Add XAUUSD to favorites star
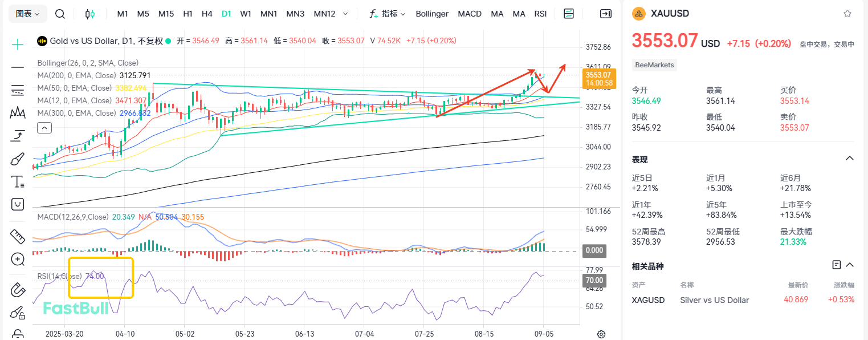Viewport: 868px width, 340px height. pyautogui.click(x=847, y=14)
